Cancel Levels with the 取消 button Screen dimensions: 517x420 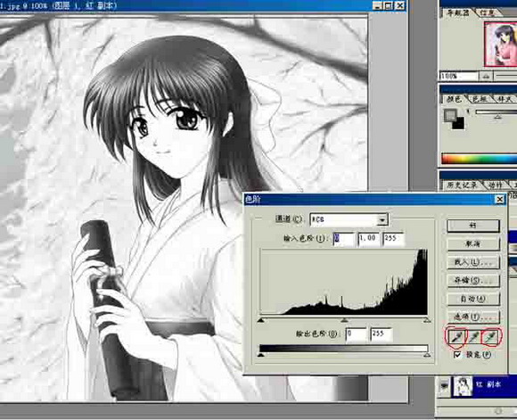[473, 244]
